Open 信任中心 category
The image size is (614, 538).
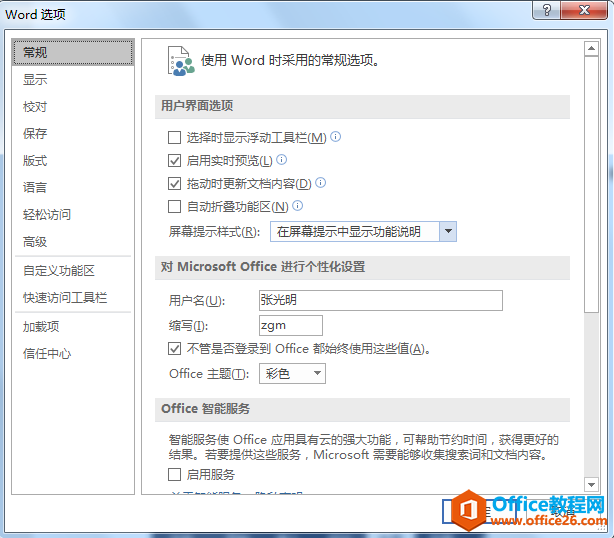pyautogui.click(x=73, y=354)
